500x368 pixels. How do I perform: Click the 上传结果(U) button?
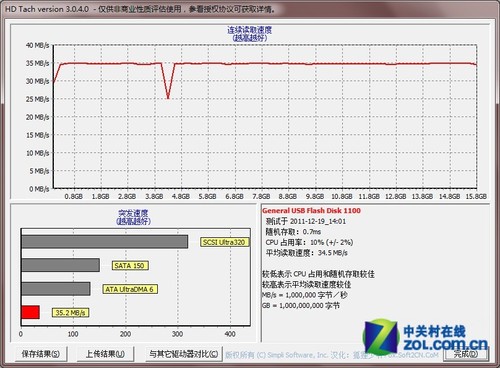click(x=105, y=354)
